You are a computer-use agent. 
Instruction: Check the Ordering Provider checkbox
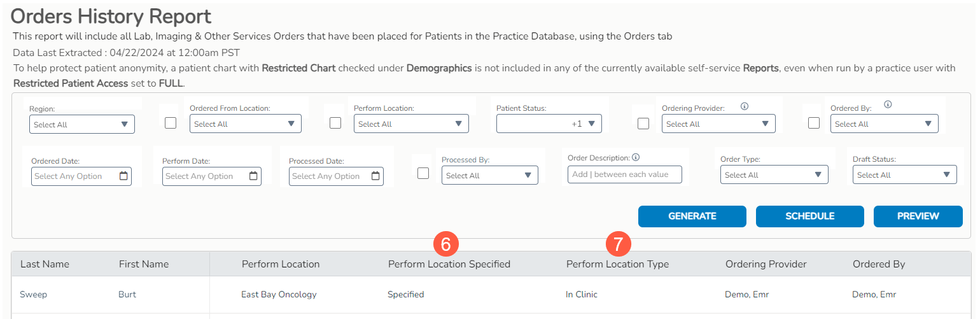coord(643,124)
